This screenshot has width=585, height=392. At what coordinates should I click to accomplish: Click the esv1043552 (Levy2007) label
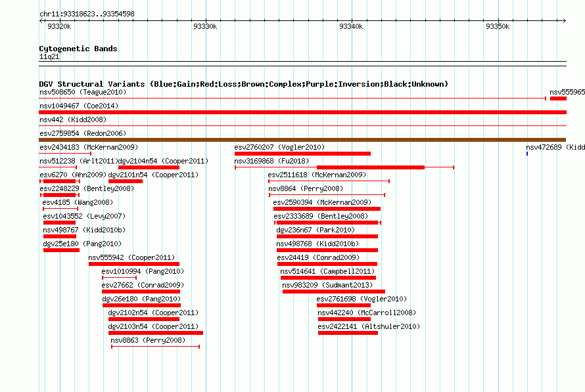pos(84,216)
